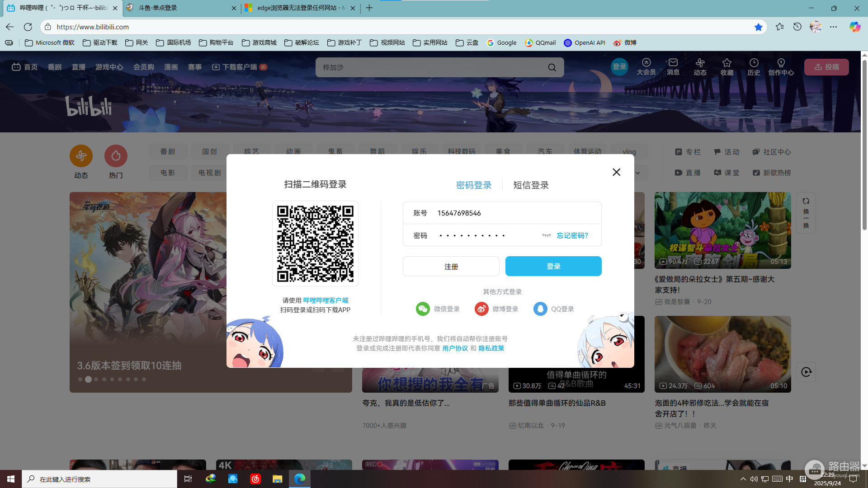The image size is (868, 488).
Task: Choose Weibo 微博登录 icon
Action: tap(481, 309)
